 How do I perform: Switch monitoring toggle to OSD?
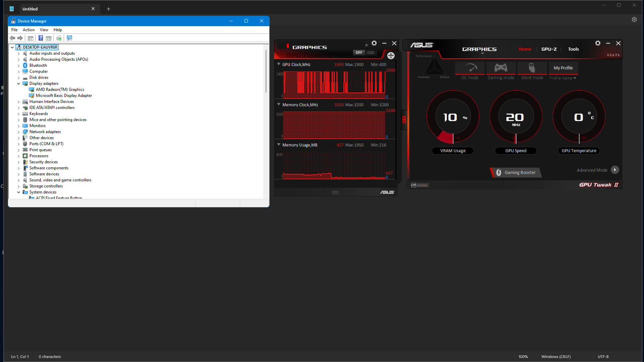coord(370,53)
